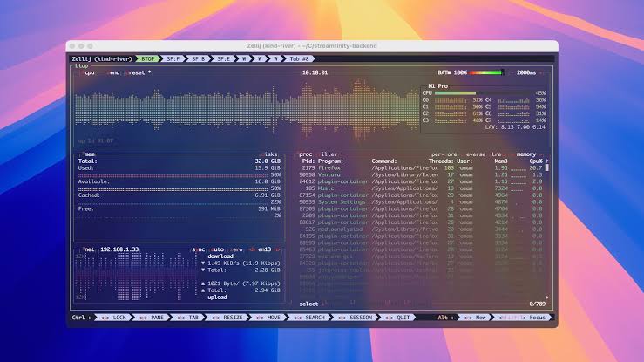Select the System Settings process row

pyautogui.click(x=421, y=201)
